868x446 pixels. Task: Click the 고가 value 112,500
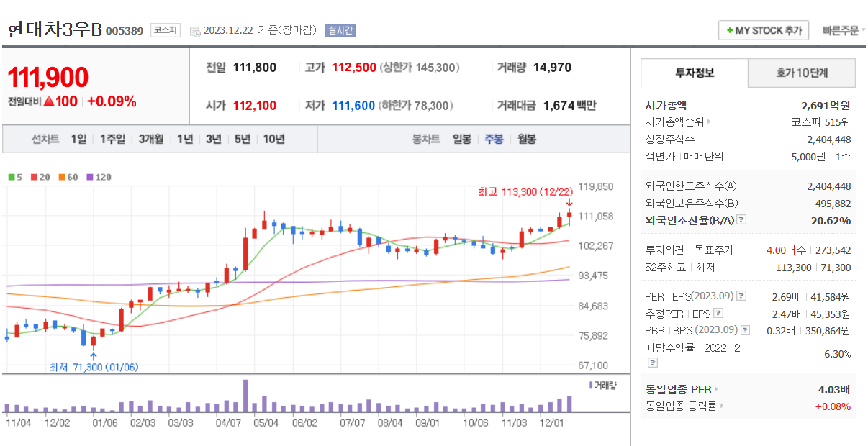(x=354, y=68)
